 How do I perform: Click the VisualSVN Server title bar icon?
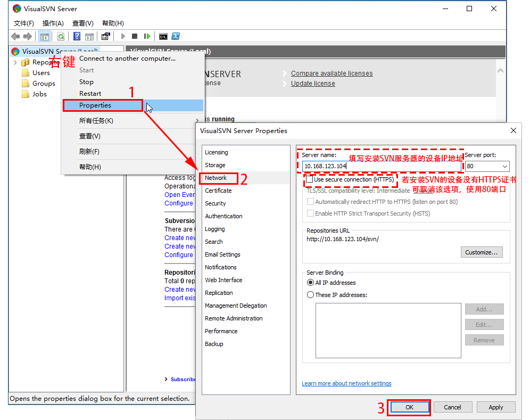(x=16, y=9)
